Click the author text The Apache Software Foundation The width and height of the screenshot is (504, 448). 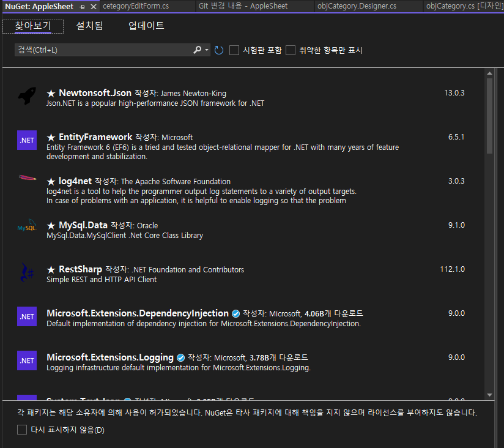pos(176,182)
